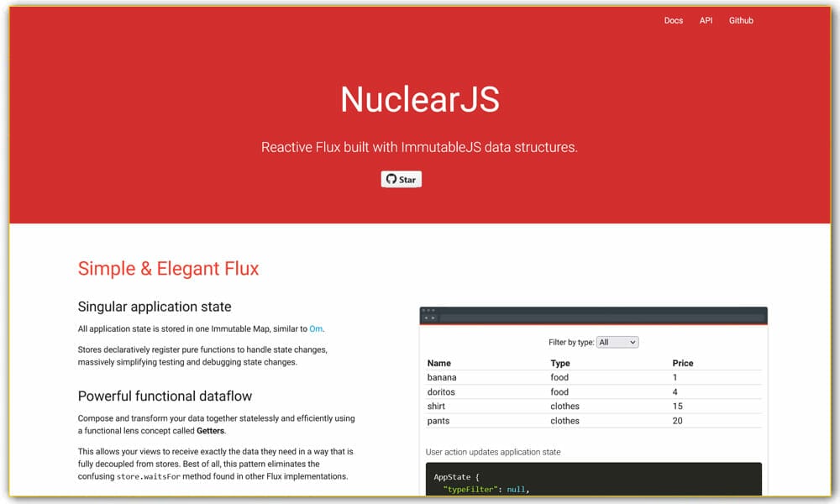Click the rightmost window control dot in mockup

[x=433, y=309]
